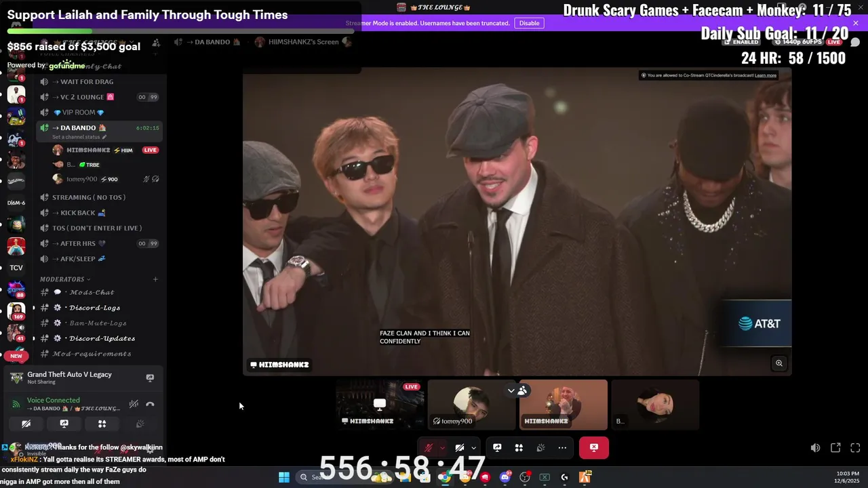Open the server icon with the 88 badge
The image size is (868, 488).
pyautogui.click(x=16, y=289)
